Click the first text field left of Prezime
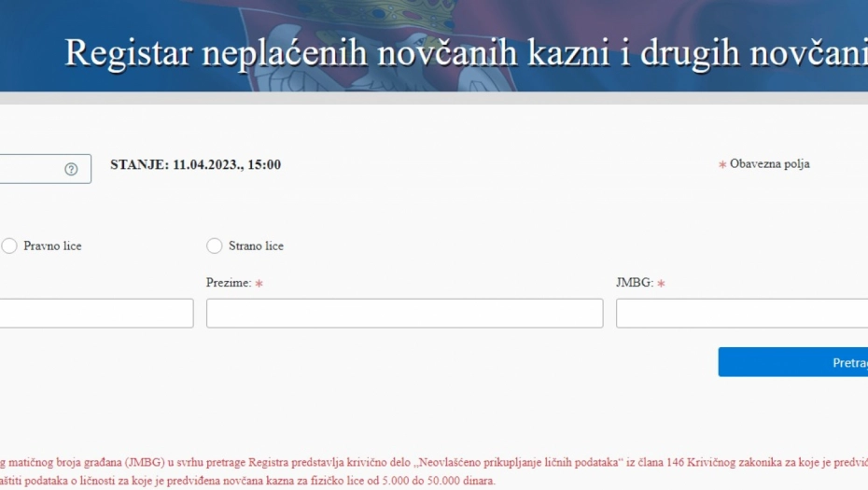Image resolution: width=868 pixels, height=490 pixels. (x=95, y=314)
